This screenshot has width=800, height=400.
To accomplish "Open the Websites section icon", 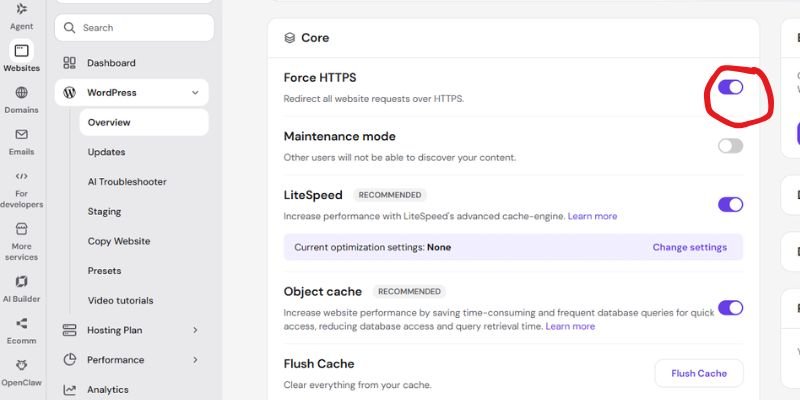I will click(21, 51).
